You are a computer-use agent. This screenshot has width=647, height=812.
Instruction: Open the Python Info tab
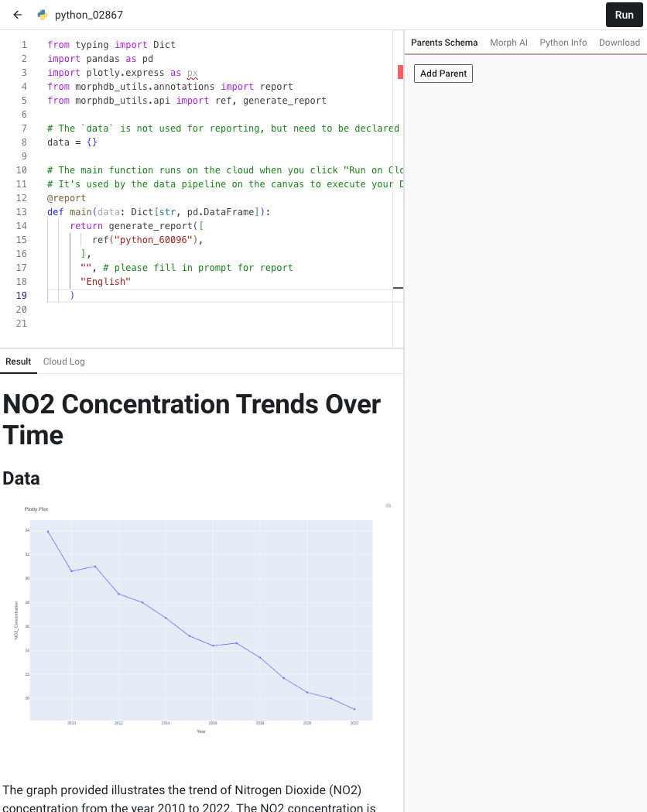[563, 43]
